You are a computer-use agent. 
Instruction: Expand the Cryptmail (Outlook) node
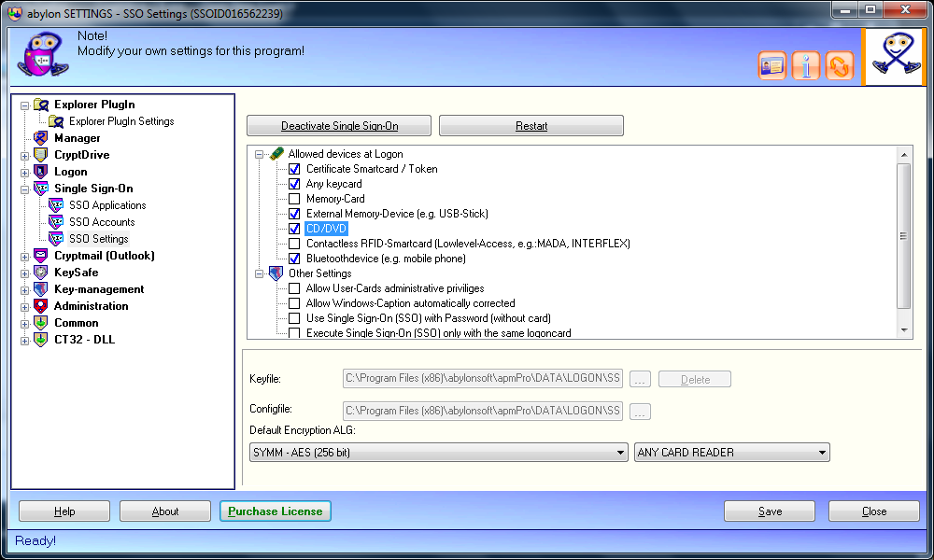pyautogui.click(x=24, y=257)
